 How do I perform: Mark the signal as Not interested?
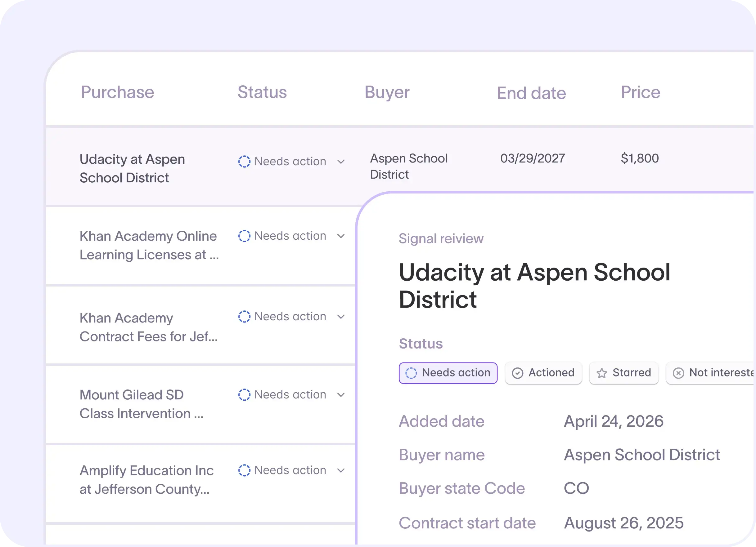click(710, 373)
